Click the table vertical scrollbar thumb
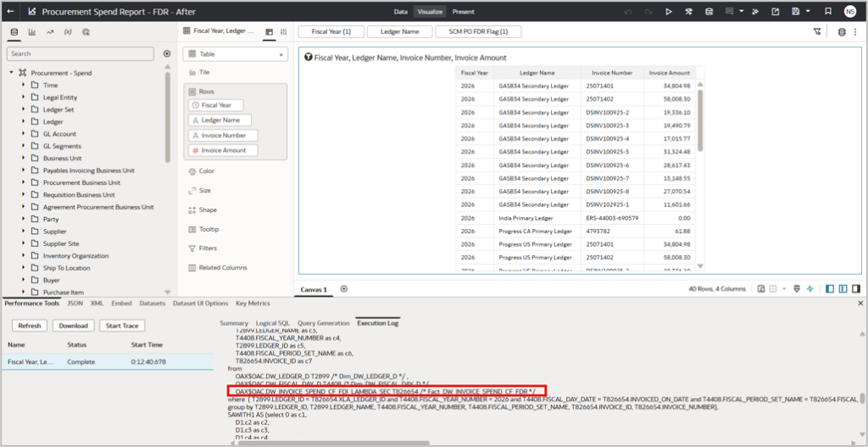The width and height of the screenshot is (868, 447). coord(699,120)
